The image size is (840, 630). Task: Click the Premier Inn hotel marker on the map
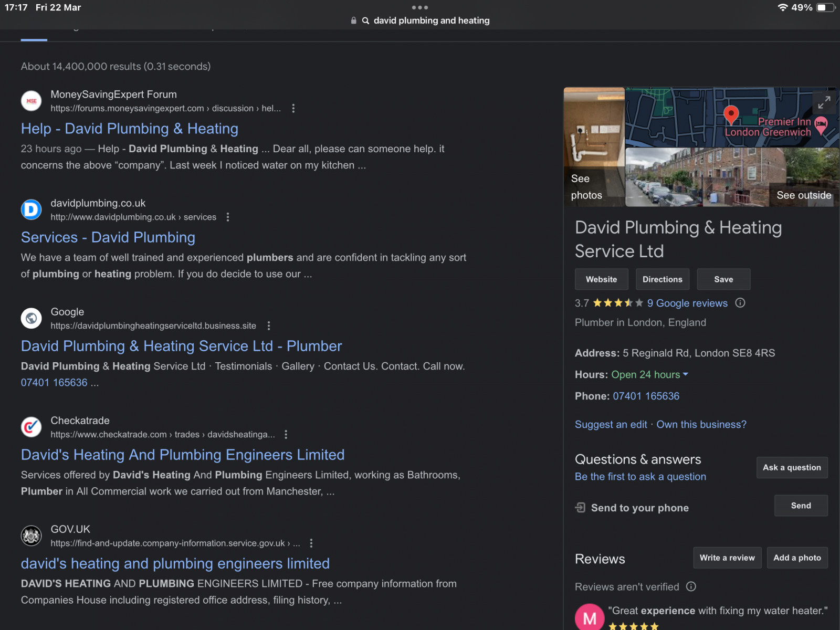coord(821,125)
